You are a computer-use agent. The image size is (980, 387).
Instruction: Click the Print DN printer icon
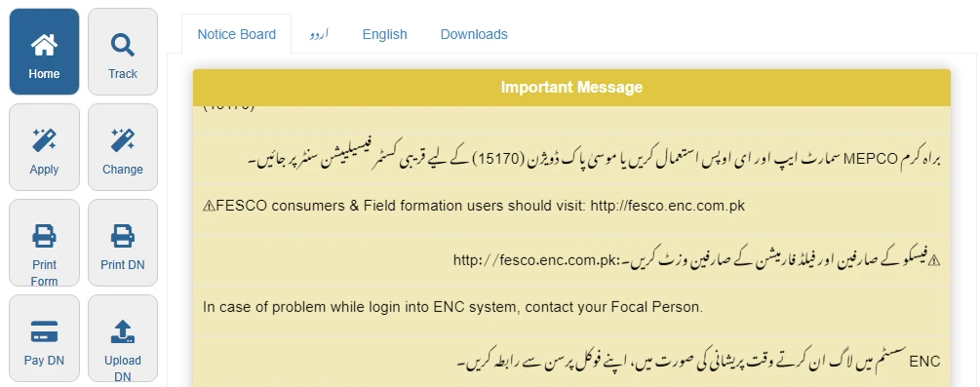pos(123,236)
